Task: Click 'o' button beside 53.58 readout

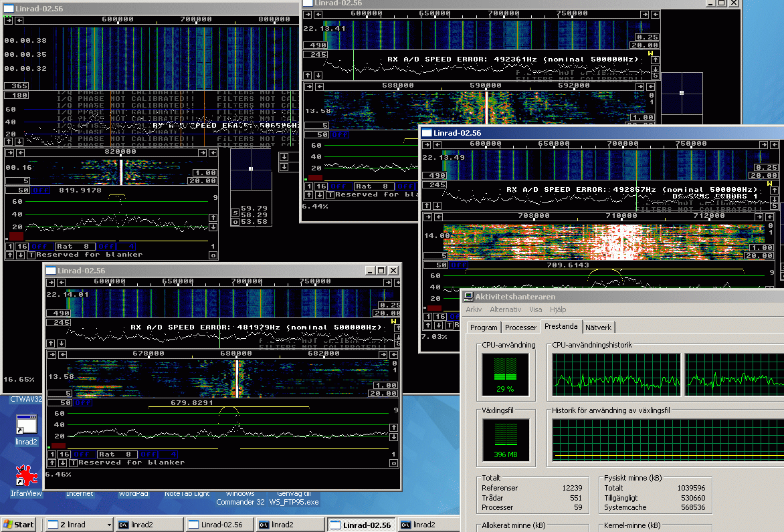Action: (x=235, y=221)
